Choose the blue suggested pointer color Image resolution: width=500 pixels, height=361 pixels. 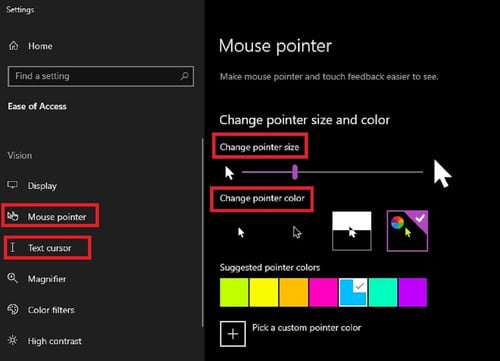click(x=353, y=292)
